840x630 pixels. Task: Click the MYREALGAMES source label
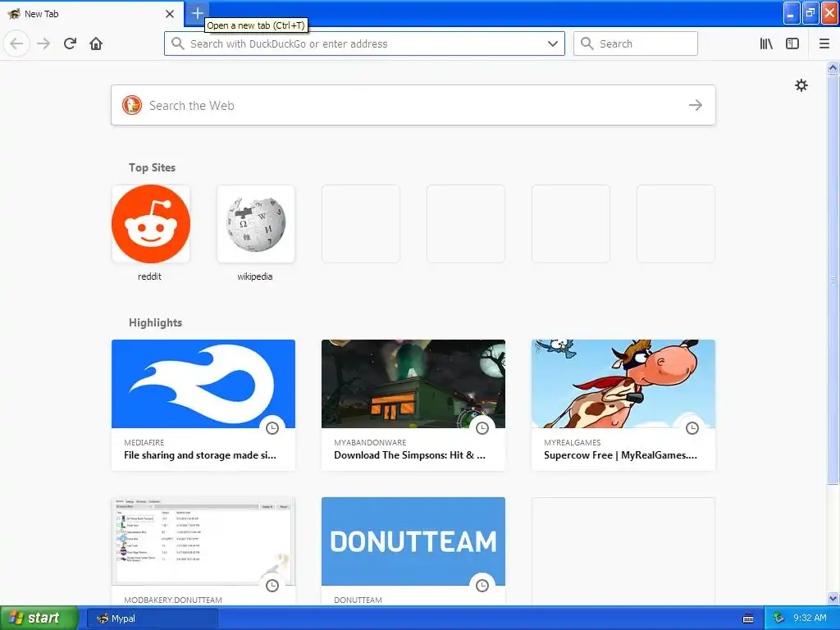point(572,442)
